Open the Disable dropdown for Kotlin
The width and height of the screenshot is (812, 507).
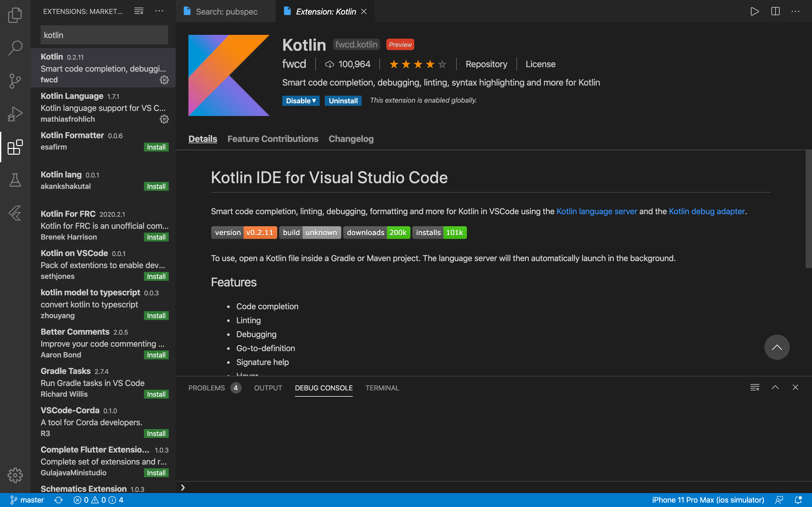[x=301, y=100]
